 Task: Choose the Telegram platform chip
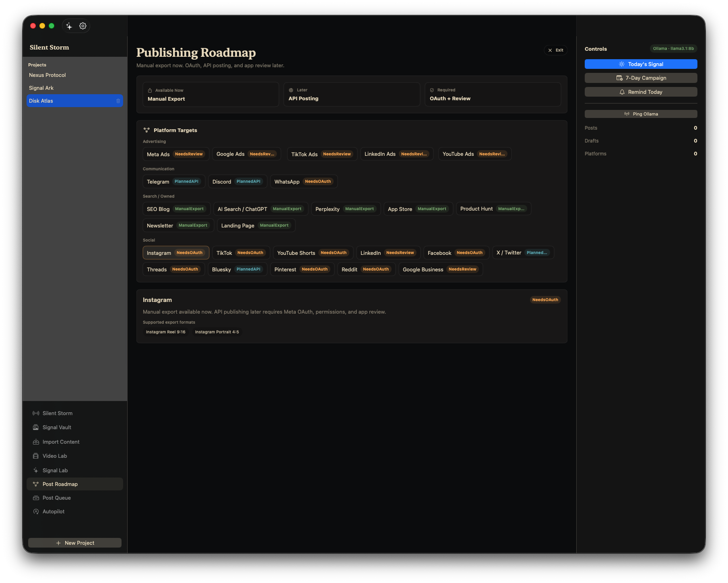(x=174, y=182)
